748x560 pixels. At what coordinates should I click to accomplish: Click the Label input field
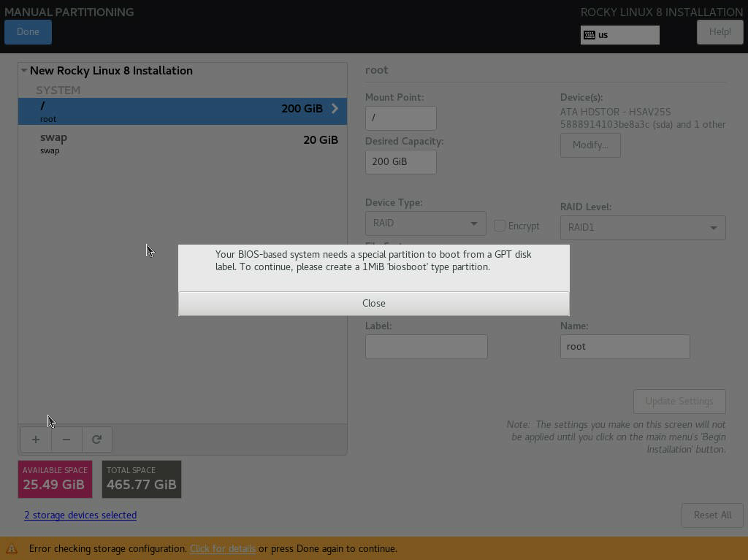point(426,347)
